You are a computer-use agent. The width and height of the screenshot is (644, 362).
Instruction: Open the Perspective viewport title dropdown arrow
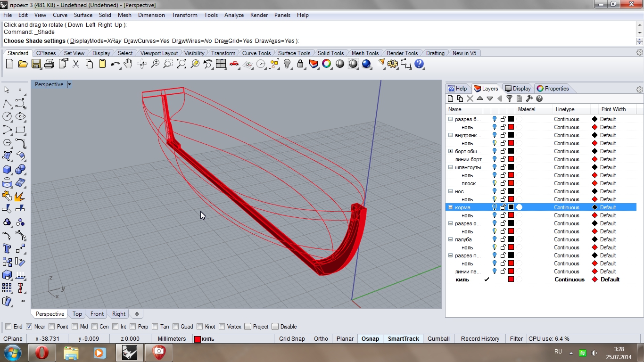69,84
